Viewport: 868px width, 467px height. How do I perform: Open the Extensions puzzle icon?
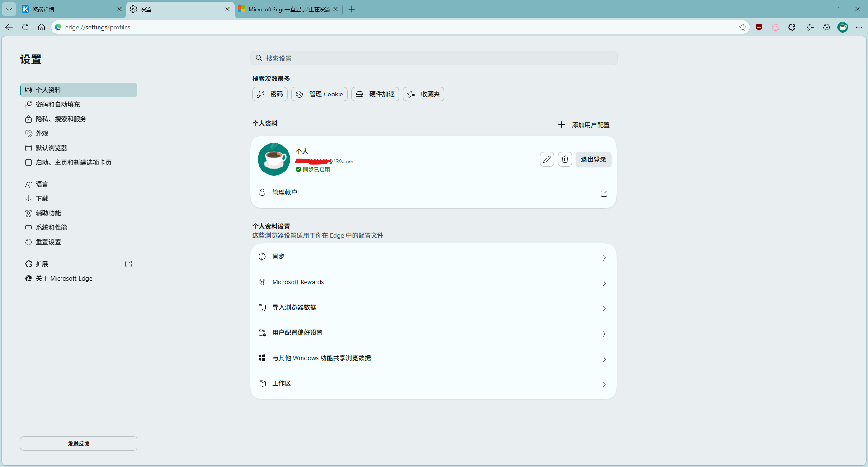coord(792,27)
